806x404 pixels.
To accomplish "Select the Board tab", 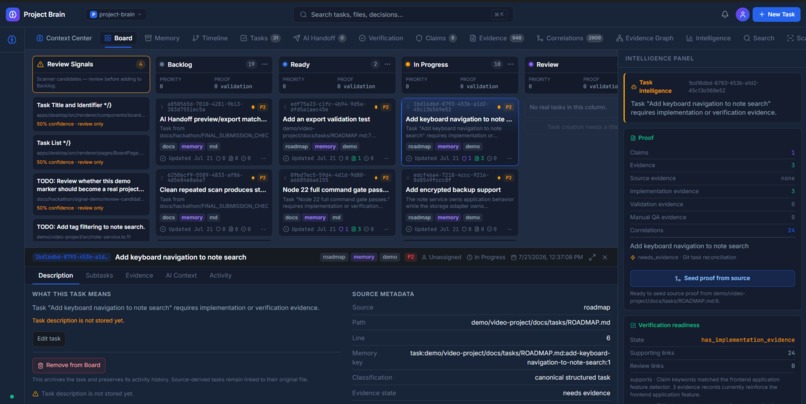I will click(x=118, y=38).
